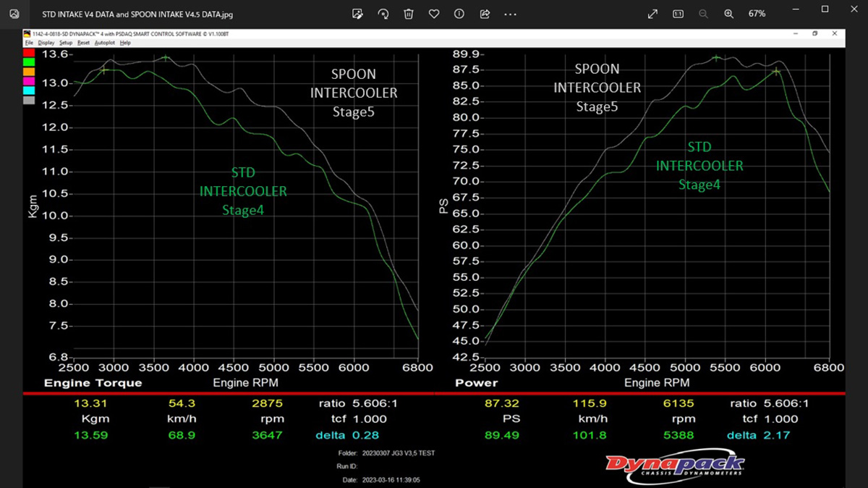Select the red color swatch
Image resolution: width=868 pixels, height=488 pixels.
29,52
